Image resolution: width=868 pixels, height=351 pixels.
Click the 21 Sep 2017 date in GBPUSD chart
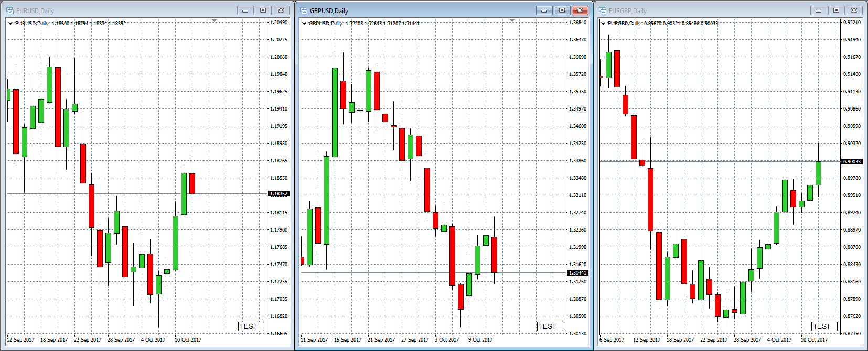pos(381,340)
